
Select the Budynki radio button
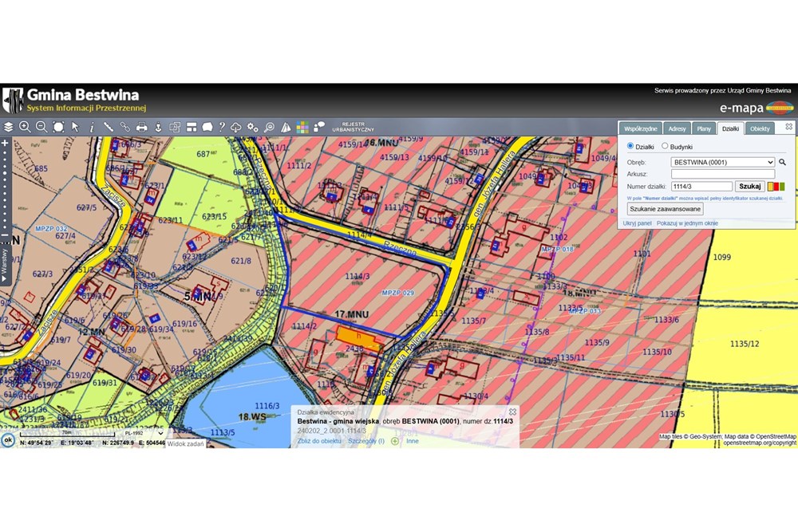click(x=665, y=147)
